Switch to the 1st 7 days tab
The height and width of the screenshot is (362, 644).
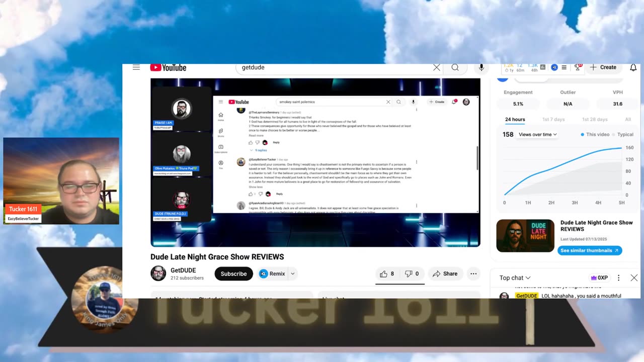coord(553,120)
